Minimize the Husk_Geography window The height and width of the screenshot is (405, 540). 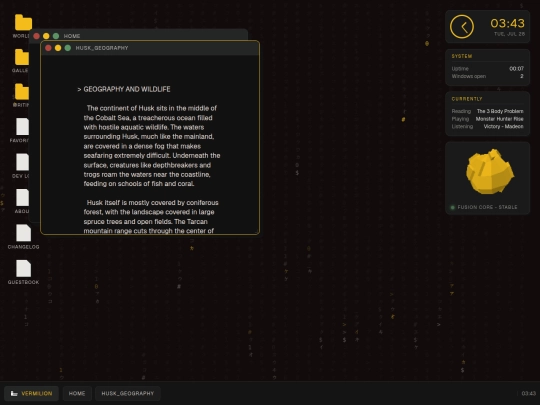pos(58,48)
